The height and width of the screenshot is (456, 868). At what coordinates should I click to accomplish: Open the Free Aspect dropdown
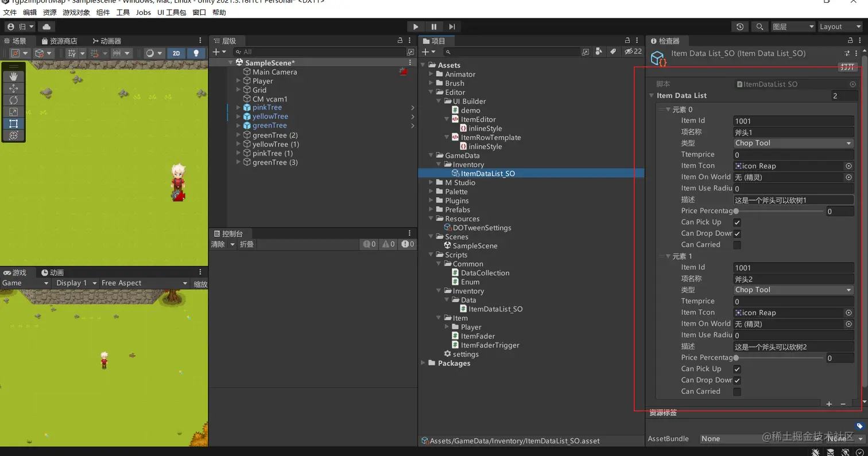click(144, 283)
